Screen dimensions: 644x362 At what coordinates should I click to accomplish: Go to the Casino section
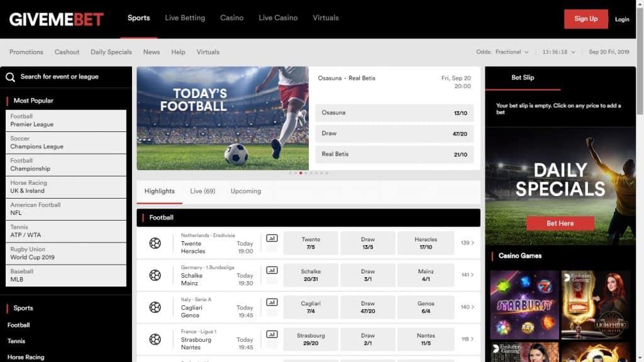[231, 18]
